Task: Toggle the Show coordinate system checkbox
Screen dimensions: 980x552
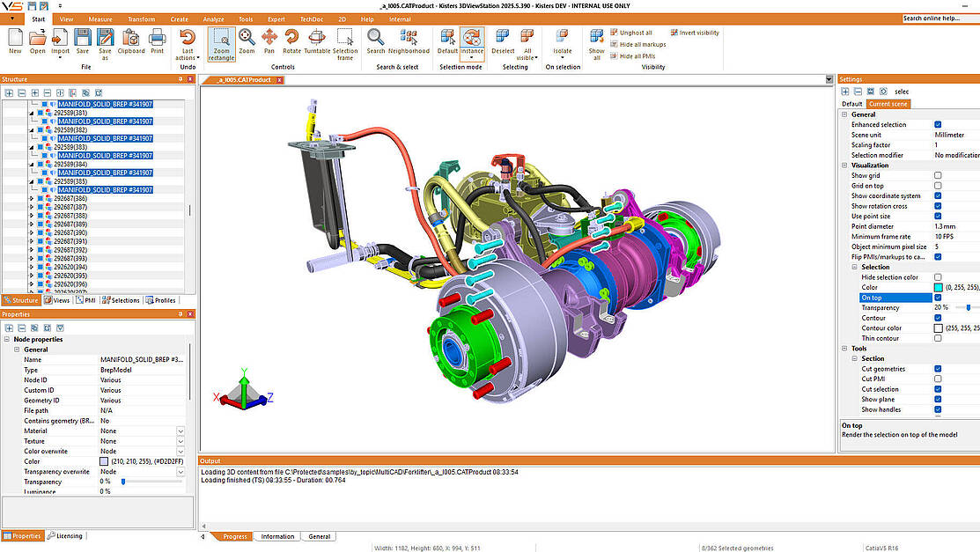Action: click(938, 195)
